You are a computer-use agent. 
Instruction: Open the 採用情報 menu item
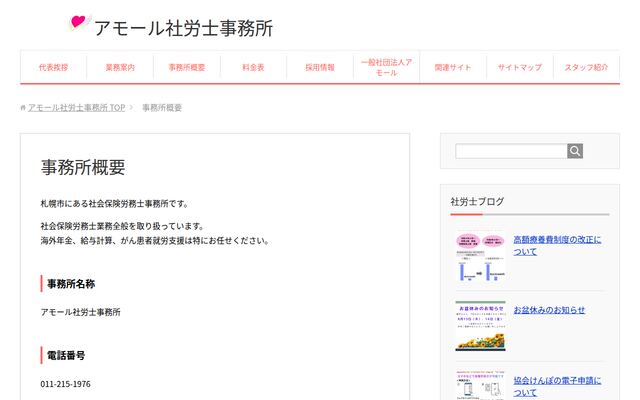pyautogui.click(x=320, y=67)
